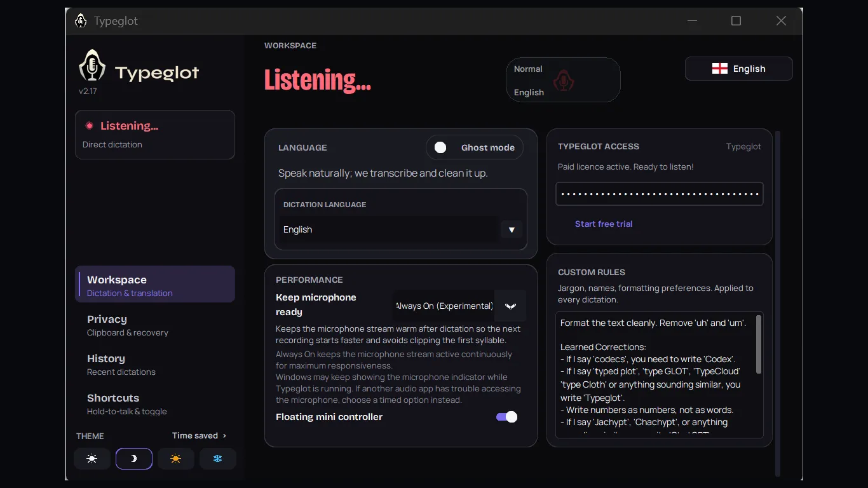
Task: Click the 'Typeglot' label in access card
Action: [x=743, y=146]
